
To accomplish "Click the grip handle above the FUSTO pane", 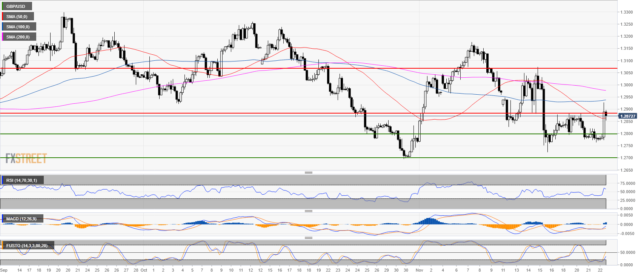I will pyautogui.click(x=308, y=238).
